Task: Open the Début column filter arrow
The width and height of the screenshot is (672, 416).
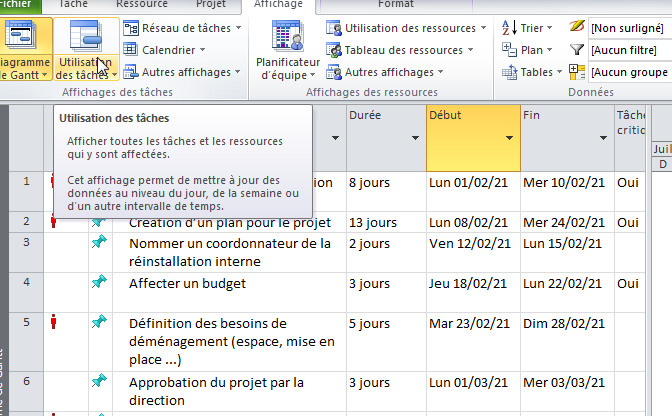Action: [x=509, y=138]
